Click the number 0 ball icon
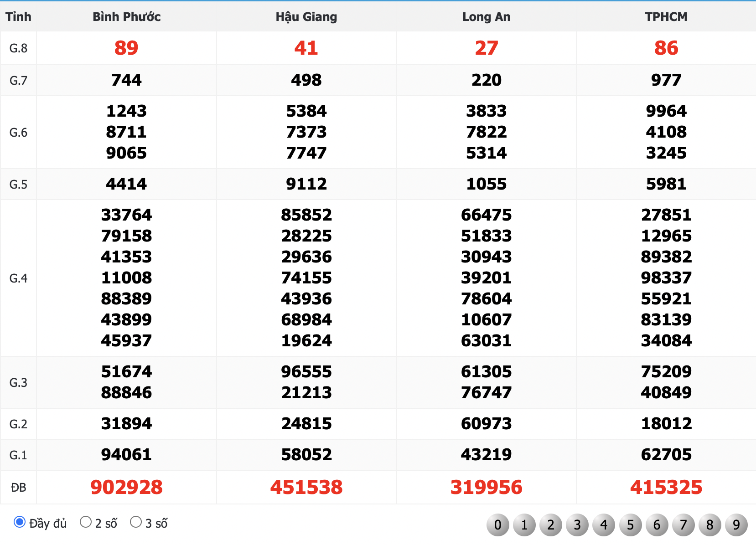The width and height of the screenshot is (756, 545). [x=498, y=525]
